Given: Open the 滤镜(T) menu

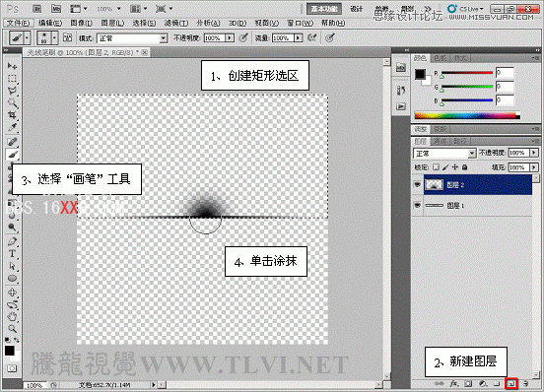Looking at the screenshot, I should click(x=176, y=23).
